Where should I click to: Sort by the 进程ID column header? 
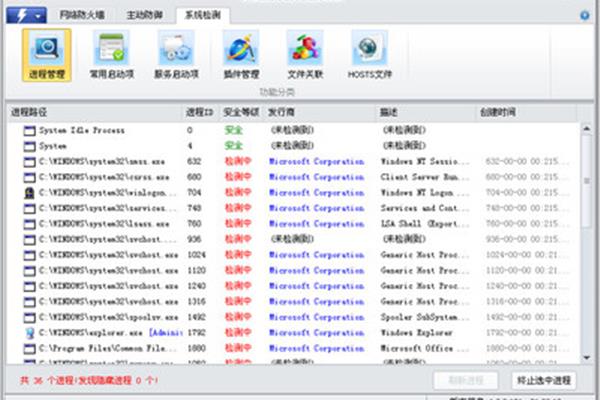click(200, 112)
